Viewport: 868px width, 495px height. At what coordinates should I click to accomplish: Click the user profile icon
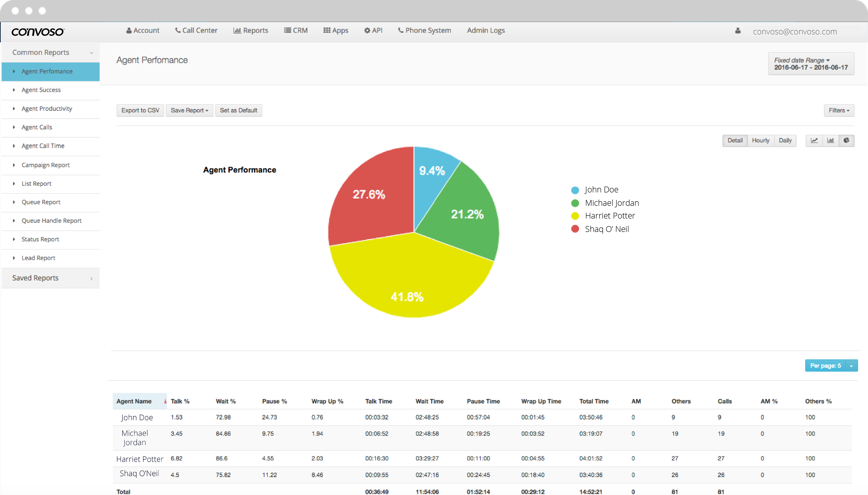pos(737,31)
